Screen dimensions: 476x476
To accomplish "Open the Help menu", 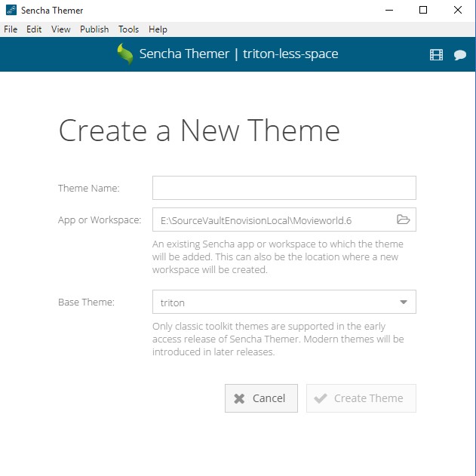I will pos(158,29).
